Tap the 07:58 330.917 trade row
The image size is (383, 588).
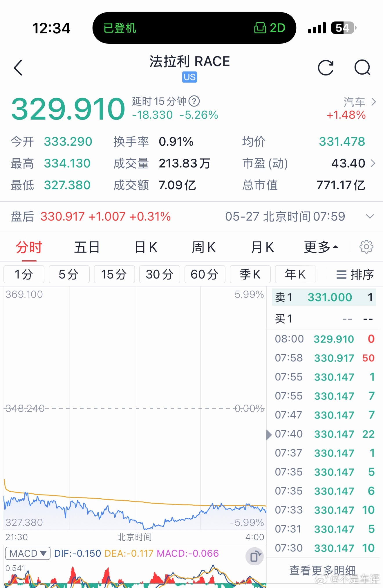(x=324, y=358)
